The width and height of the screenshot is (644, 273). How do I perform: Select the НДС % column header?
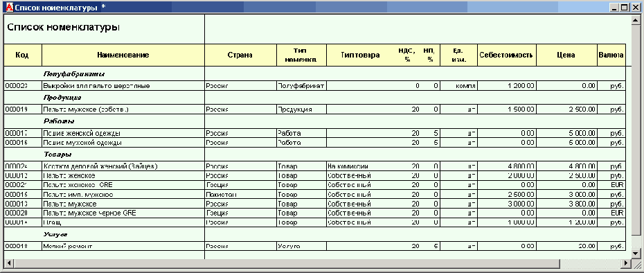tap(407, 55)
